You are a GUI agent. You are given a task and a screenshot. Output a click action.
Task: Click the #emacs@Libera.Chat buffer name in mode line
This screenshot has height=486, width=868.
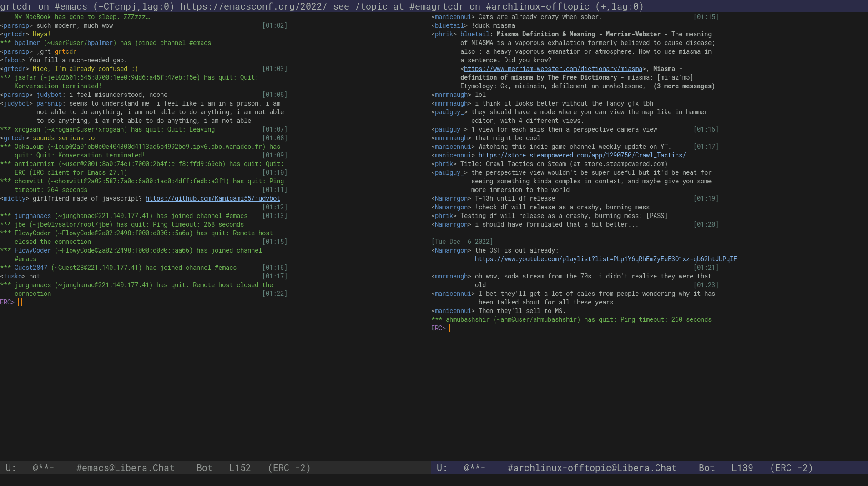[126, 468]
